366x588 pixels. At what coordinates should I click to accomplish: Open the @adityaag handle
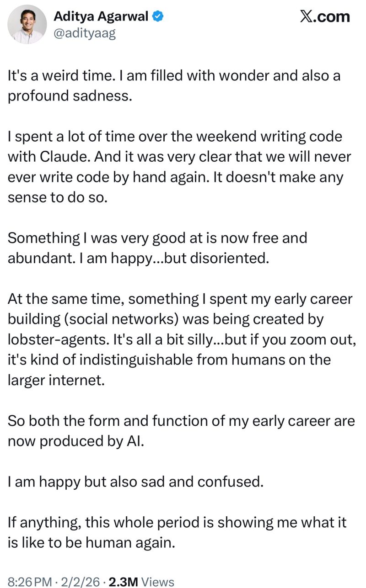pyautogui.click(x=85, y=33)
